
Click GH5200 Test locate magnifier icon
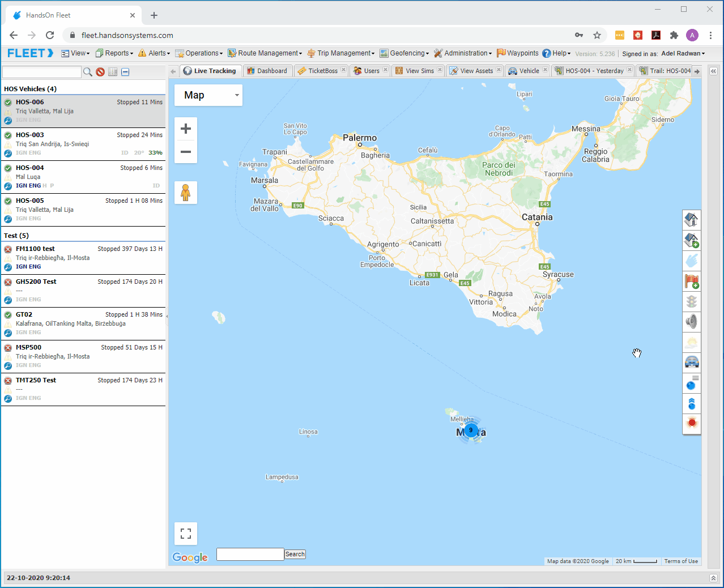[8, 300]
